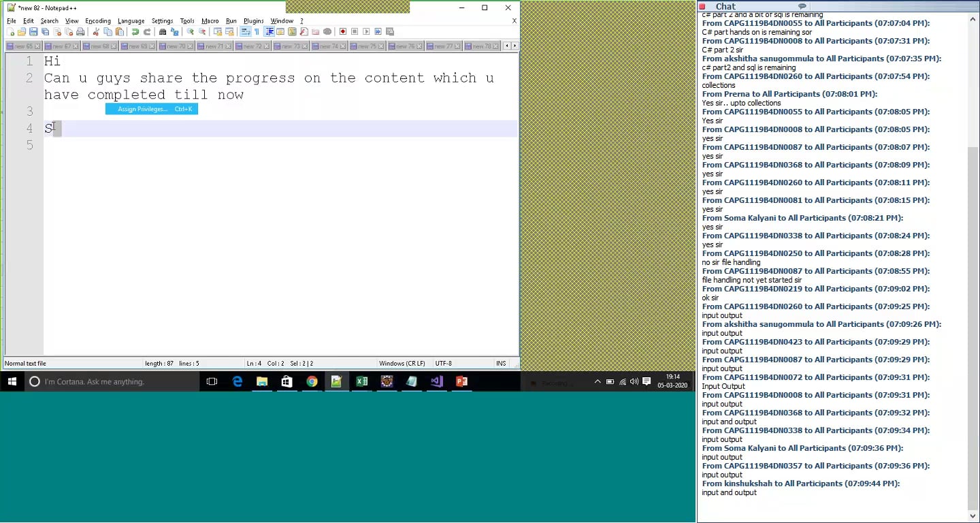Open Replace toolbar icon
980x523 pixels.
[174, 31]
